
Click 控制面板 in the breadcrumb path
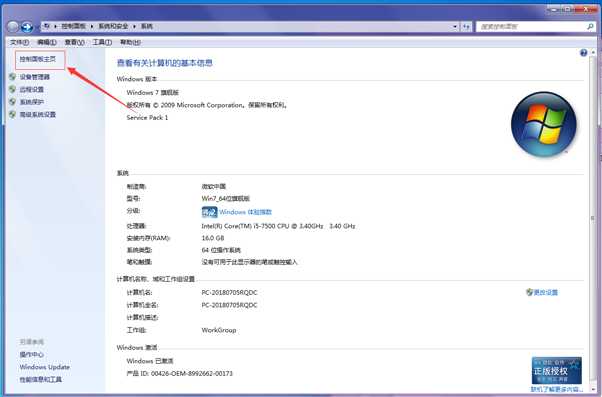(74, 26)
